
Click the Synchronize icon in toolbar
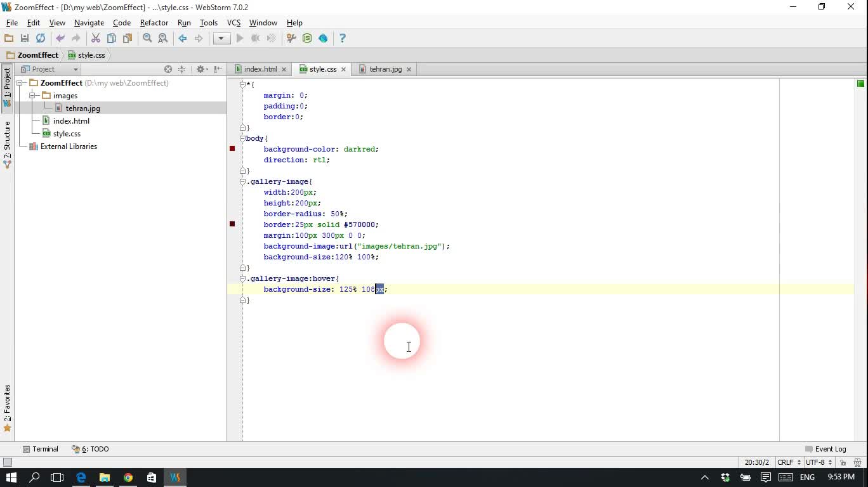click(x=41, y=39)
